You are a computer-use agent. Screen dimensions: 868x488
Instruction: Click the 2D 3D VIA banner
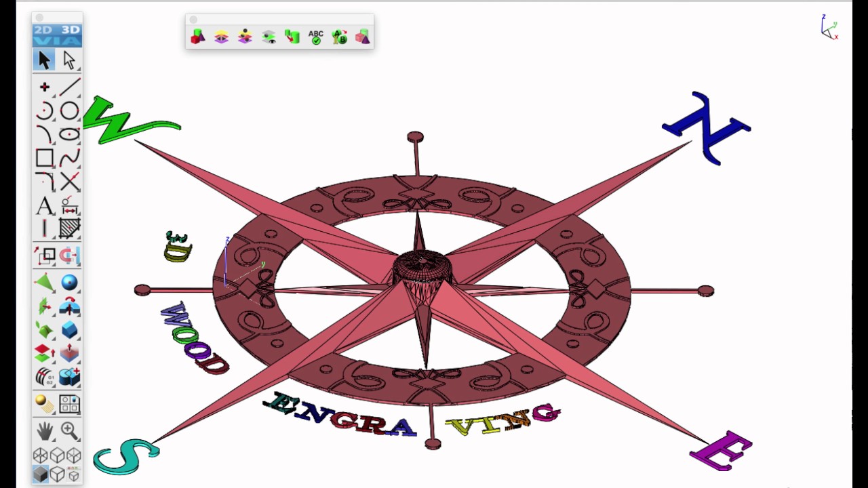(57, 35)
